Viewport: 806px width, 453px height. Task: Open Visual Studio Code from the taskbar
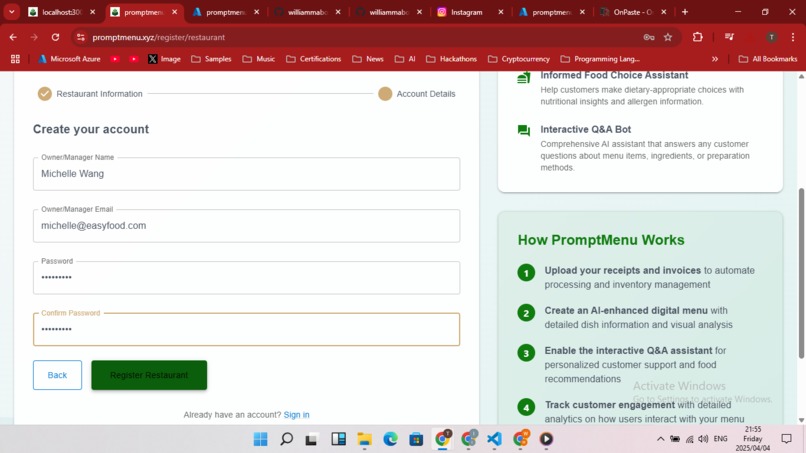494,439
